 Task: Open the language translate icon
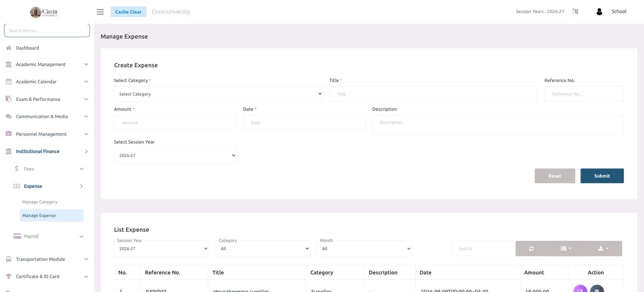(575, 11)
